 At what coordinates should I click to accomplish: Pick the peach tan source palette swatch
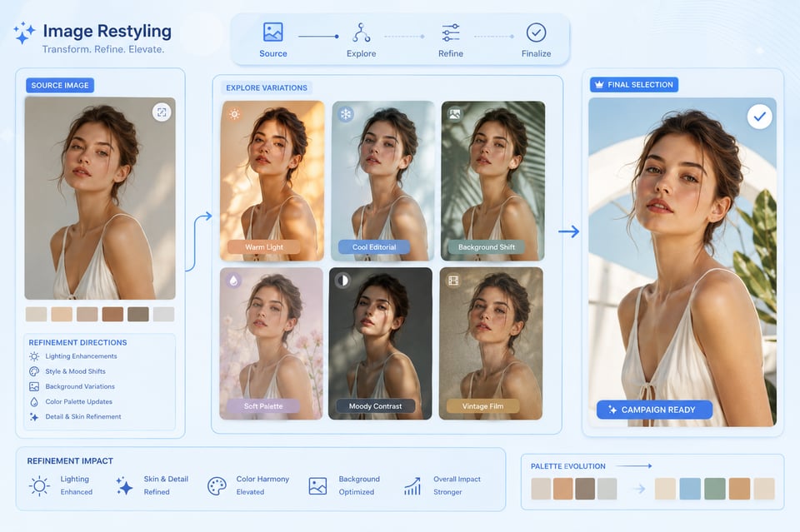point(62,314)
